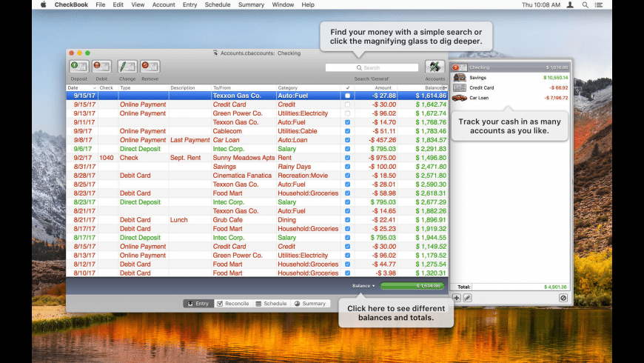
Task: Open the Account menu
Action: pos(164,5)
